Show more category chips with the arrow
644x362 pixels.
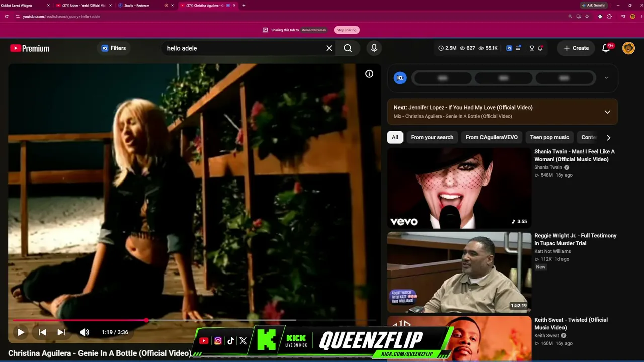coord(608,137)
